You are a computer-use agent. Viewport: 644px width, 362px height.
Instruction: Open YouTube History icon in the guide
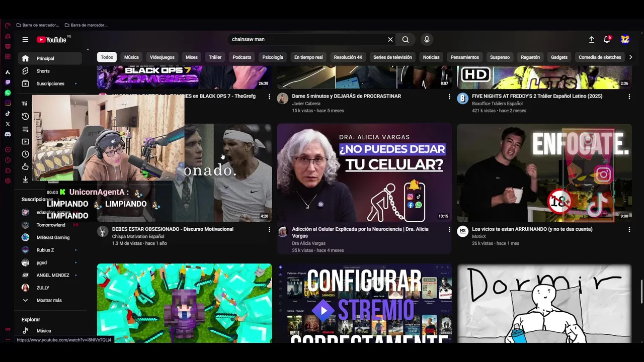[x=25, y=116]
